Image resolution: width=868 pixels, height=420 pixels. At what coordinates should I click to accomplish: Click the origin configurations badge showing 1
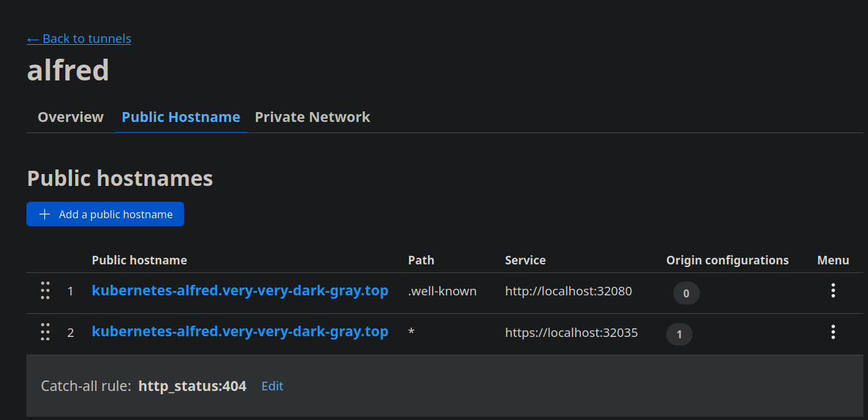click(679, 334)
